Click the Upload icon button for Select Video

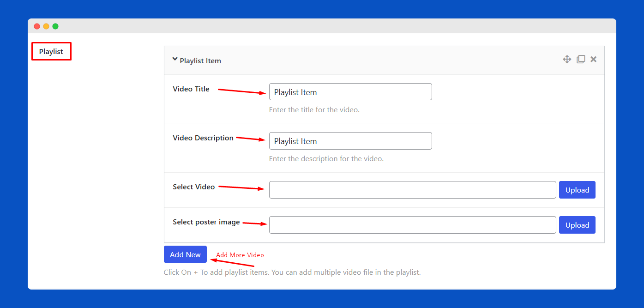(577, 190)
